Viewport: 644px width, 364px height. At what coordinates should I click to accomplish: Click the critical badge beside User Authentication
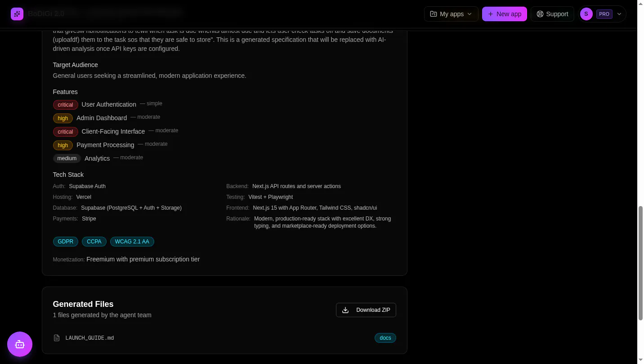click(x=65, y=105)
